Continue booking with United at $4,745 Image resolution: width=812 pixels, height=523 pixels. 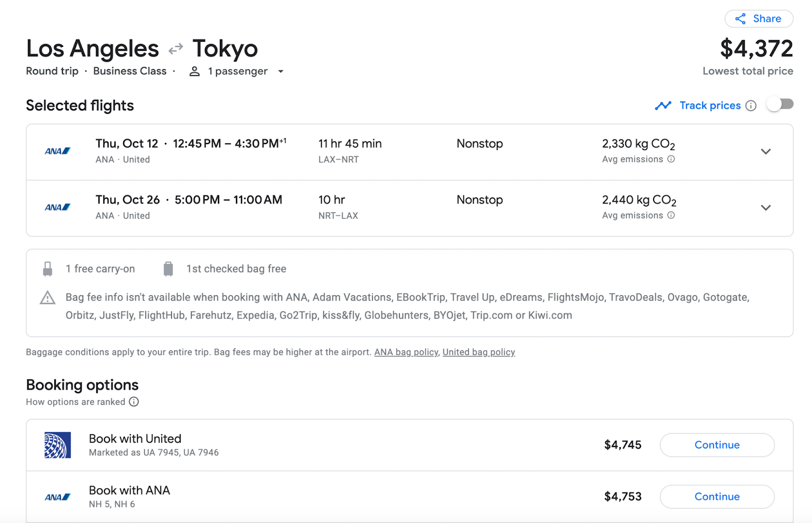717,445
